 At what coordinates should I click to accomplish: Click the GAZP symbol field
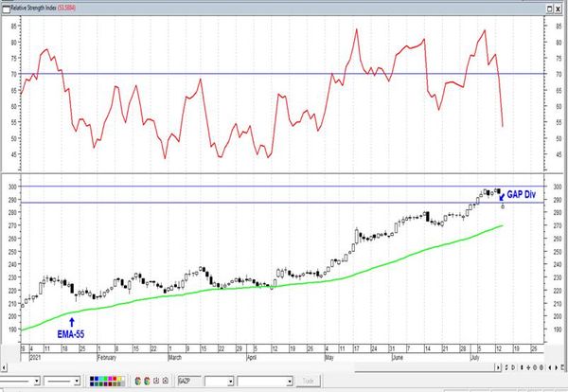point(189,381)
